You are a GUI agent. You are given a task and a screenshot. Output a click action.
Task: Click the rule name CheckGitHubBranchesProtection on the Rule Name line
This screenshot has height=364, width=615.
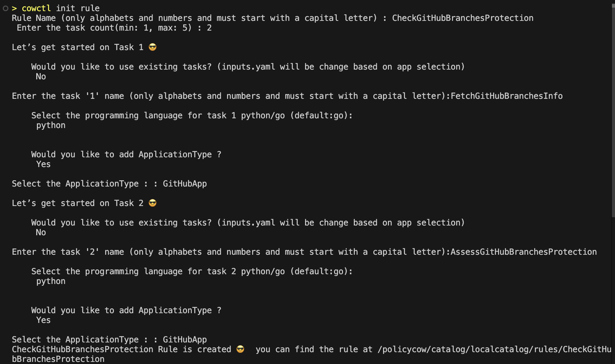[x=462, y=18]
